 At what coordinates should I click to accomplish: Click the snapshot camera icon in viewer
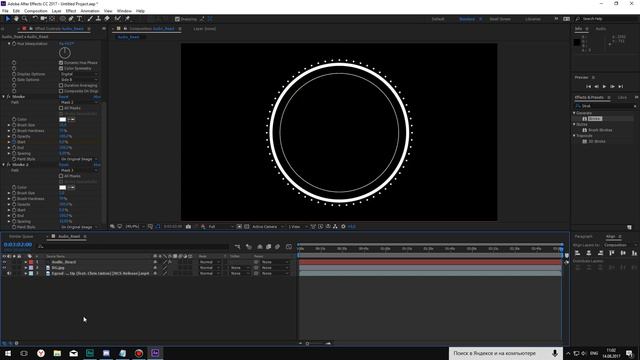point(188,227)
